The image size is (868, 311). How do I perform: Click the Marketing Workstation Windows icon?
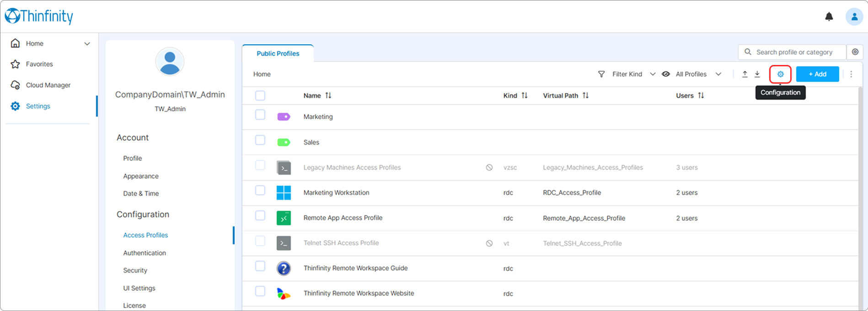tap(284, 193)
